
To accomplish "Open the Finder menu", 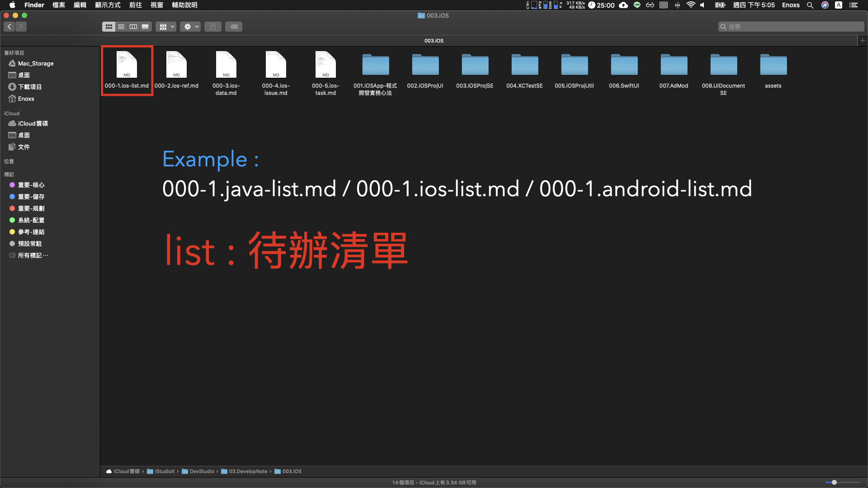I will 34,5.
